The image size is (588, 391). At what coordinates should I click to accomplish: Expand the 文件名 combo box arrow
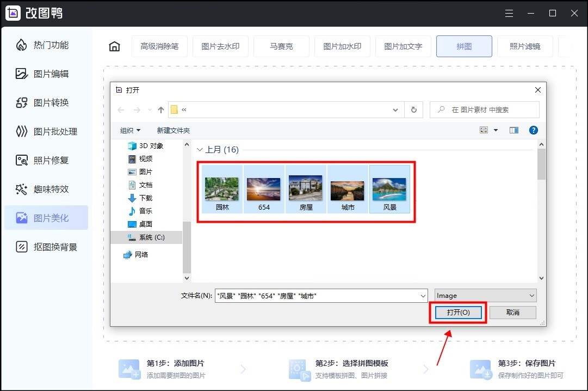tap(424, 295)
